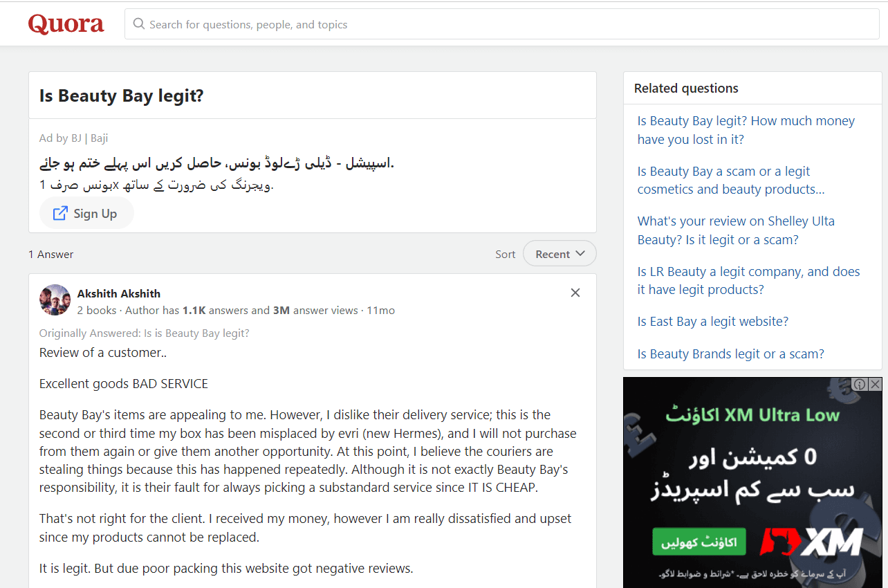The width and height of the screenshot is (888, 588).
Task: Open 'Is East Bay a legit website?'
Action: (x=712, y=322)
